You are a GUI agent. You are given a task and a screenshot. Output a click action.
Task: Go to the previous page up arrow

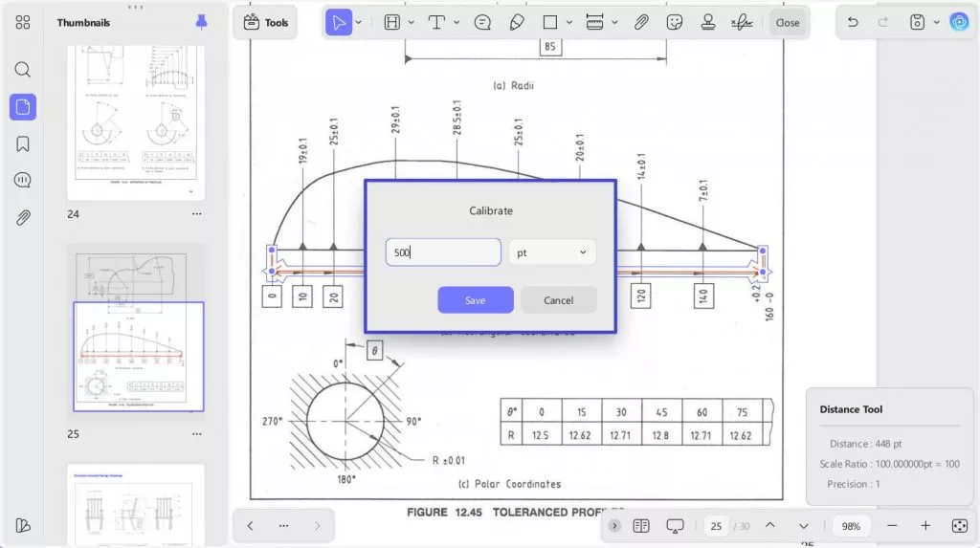coord(770,525)
